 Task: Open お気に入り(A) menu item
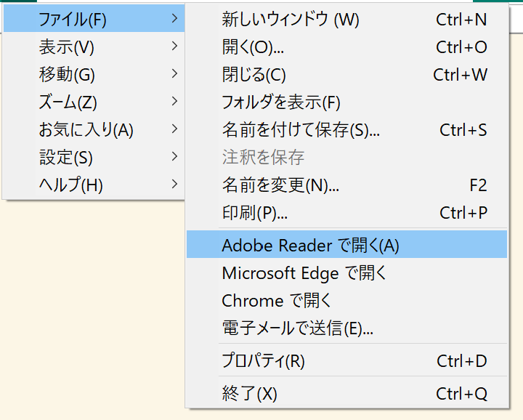pyautogui.click(x=94, y=129)
